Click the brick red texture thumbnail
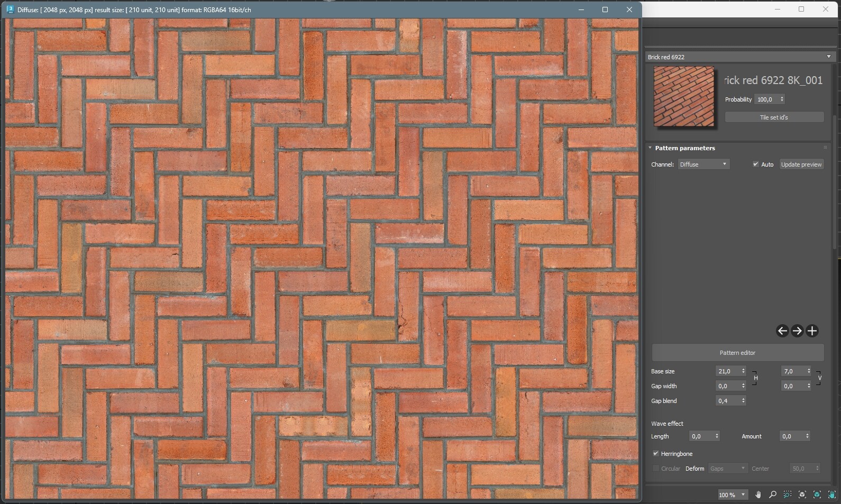This screenshot has width=841, height=504. click(684, 96)
